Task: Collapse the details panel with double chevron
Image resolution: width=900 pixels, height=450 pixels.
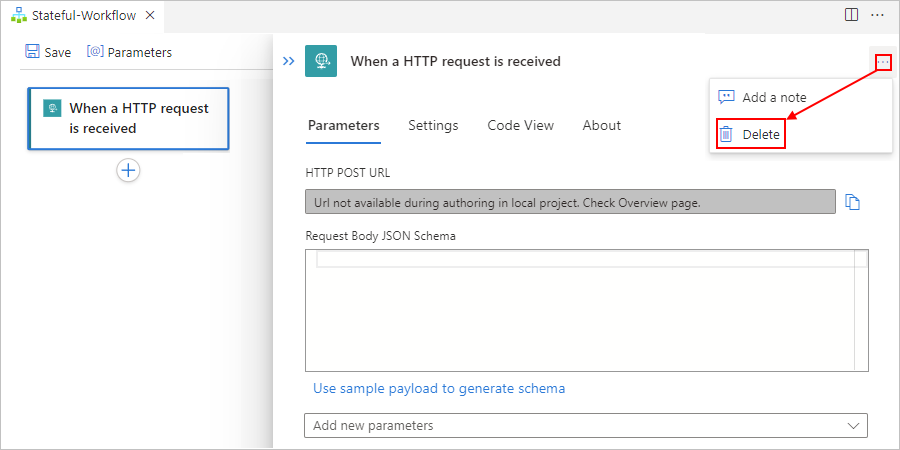Action: click(288, 61)
